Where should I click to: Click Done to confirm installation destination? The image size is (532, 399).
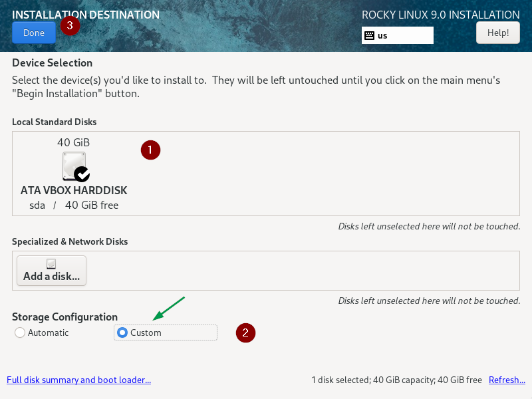33,32
